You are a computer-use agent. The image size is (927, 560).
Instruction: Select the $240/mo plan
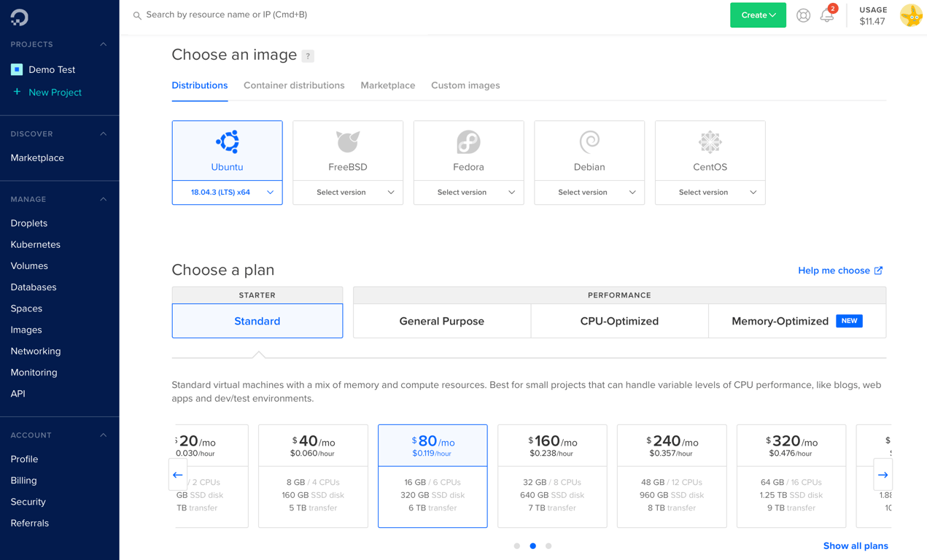[672, 475]
